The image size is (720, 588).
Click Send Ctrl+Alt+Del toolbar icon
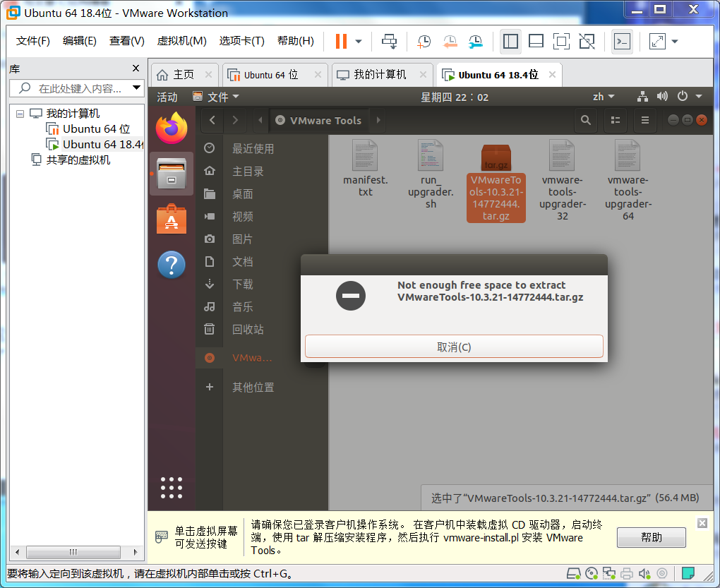(x=390, y=42)
